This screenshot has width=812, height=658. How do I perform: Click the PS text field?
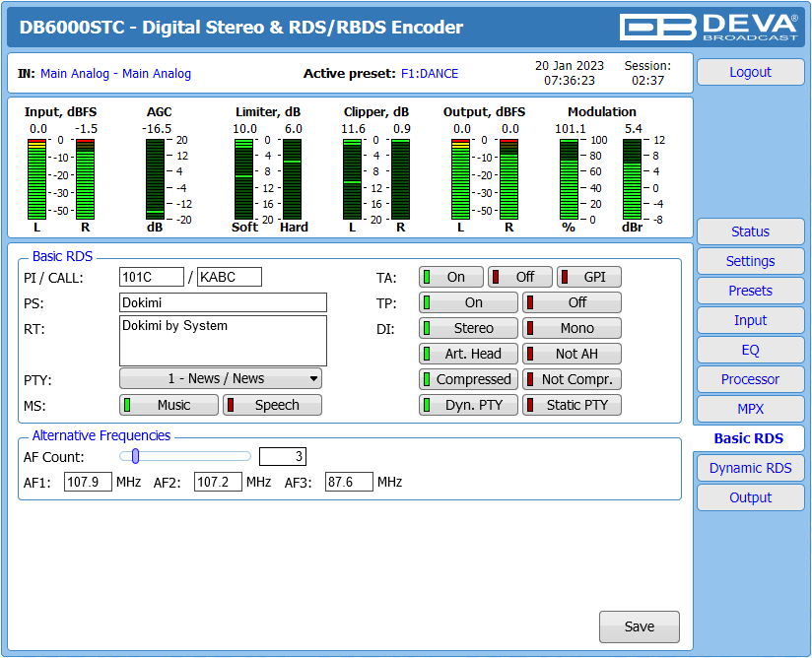click(x=223, y=302)
